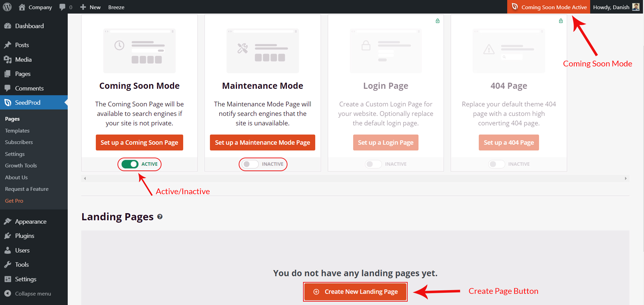Click the lock icon on Login Page card
The height and width of the screenshot is (305, 644).
click(x=437, y=21)
